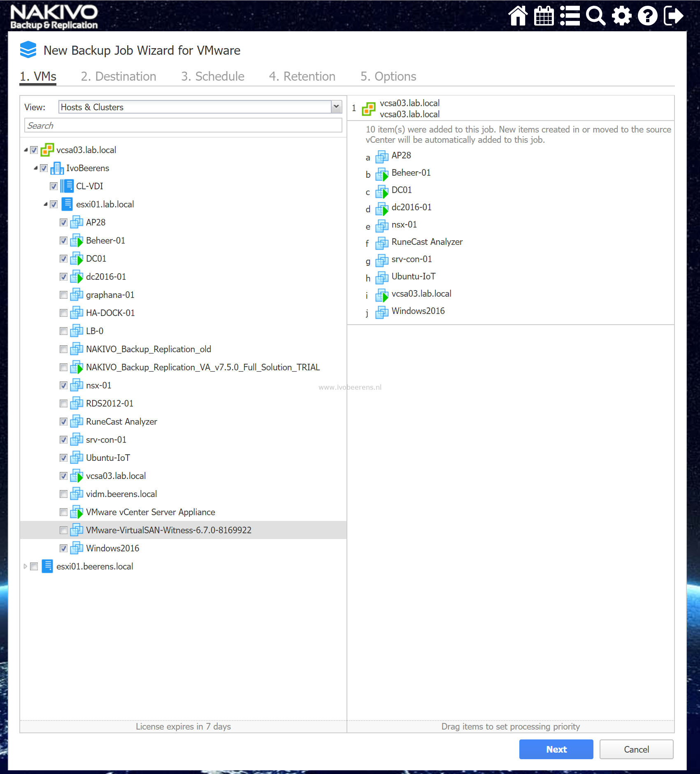Screen dimensions: 700x774
Task: Click the Windows2016 VM icon in selected list
Action: click(x=382, y=312)
